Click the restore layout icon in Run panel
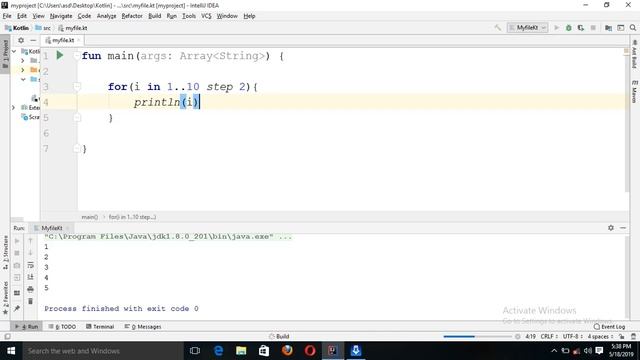Screen dimensions: 640x360 coord(17,293)
